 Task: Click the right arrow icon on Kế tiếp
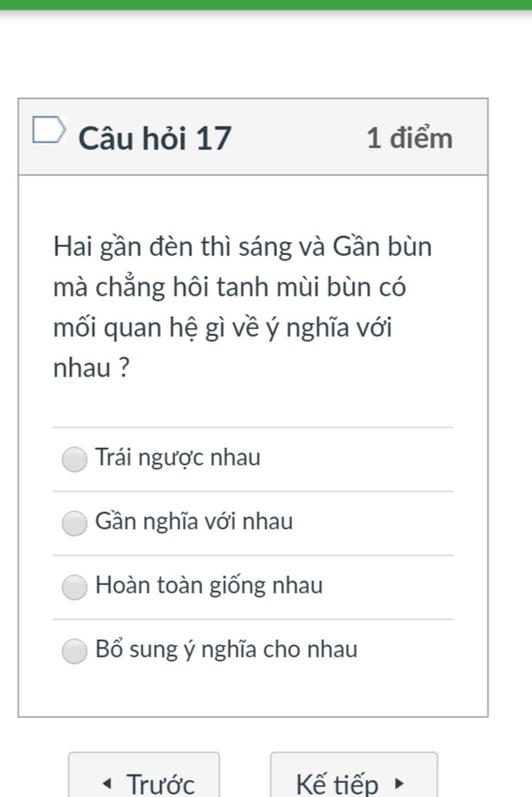(x=399, y=783)
